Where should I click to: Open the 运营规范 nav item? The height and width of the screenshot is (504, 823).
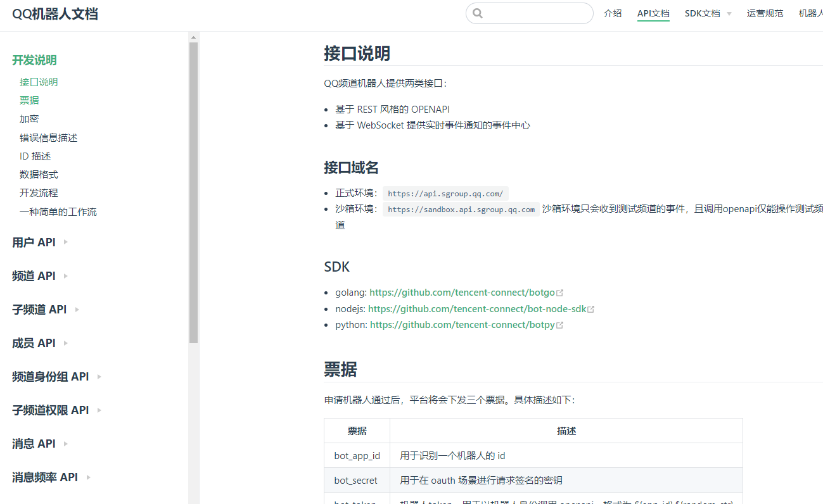coord(765,13)
